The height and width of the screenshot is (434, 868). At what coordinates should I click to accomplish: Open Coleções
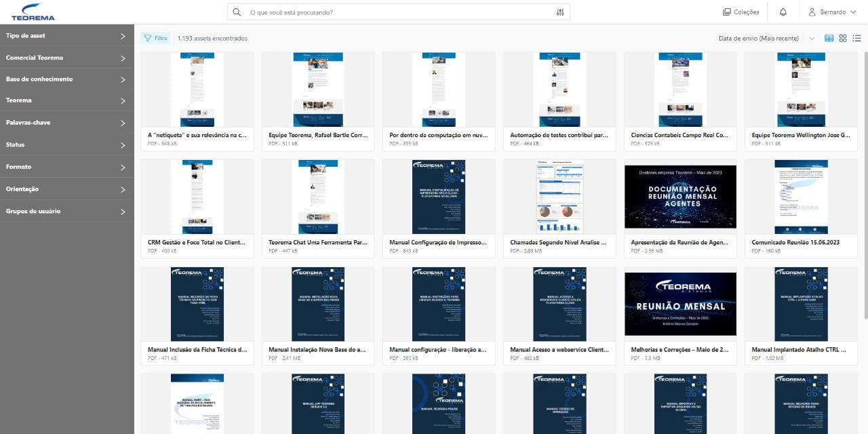tap(741, 12)
